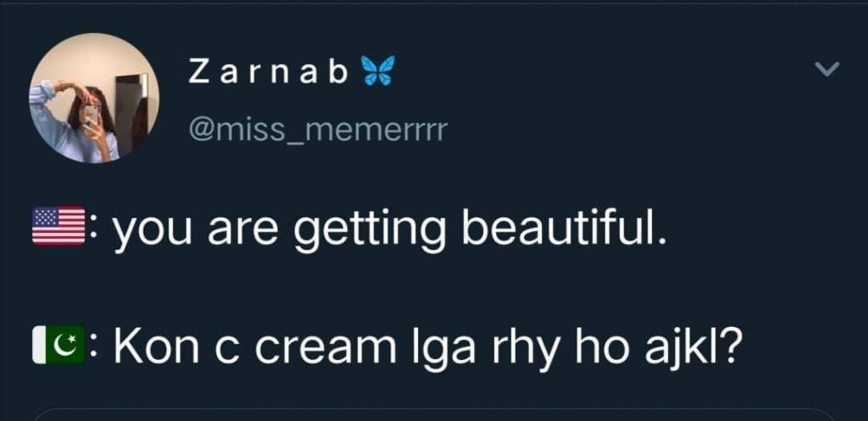Expand the tweet options chevron

(825, 72)
